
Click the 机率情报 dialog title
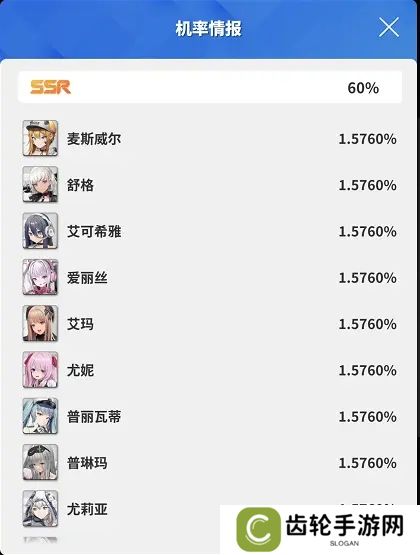tap(208, 28)
